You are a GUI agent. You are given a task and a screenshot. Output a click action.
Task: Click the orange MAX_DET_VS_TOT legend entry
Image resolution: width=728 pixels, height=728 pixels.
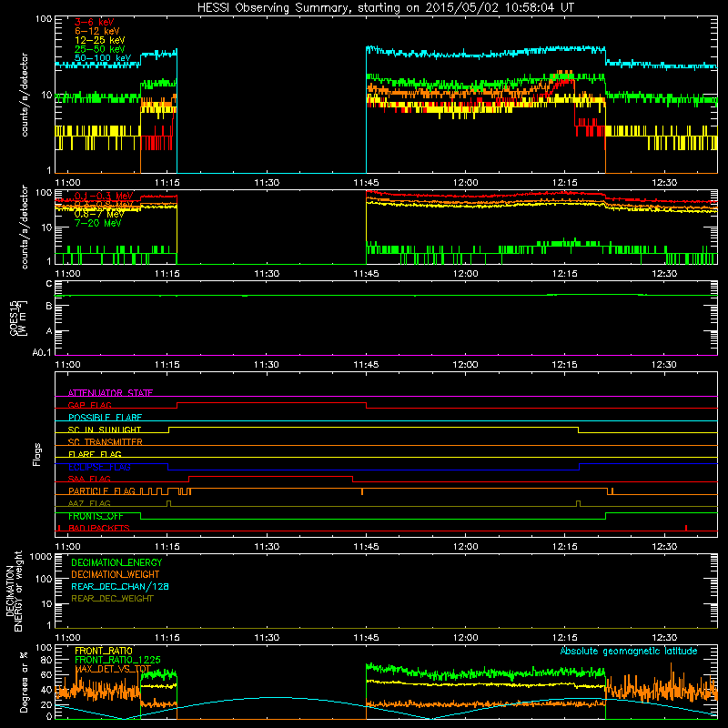(x=113, y=669)
